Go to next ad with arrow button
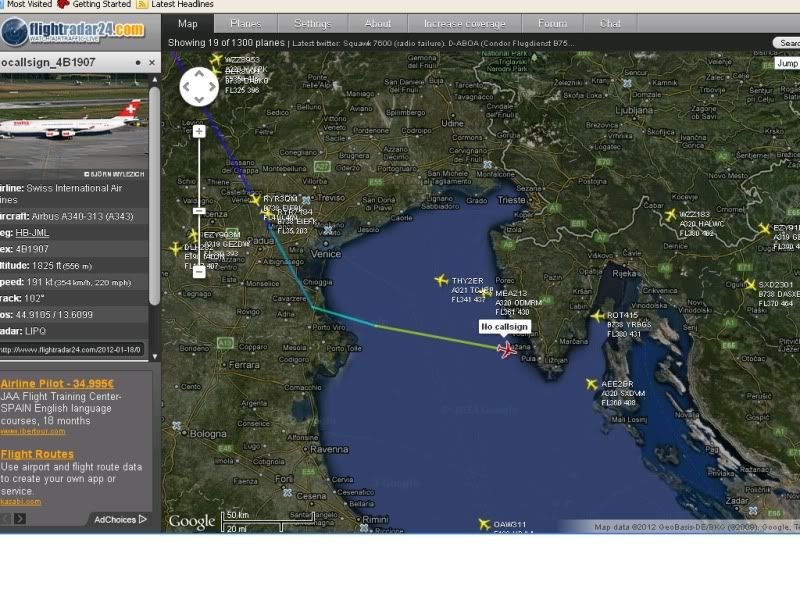 click(20, 519)
